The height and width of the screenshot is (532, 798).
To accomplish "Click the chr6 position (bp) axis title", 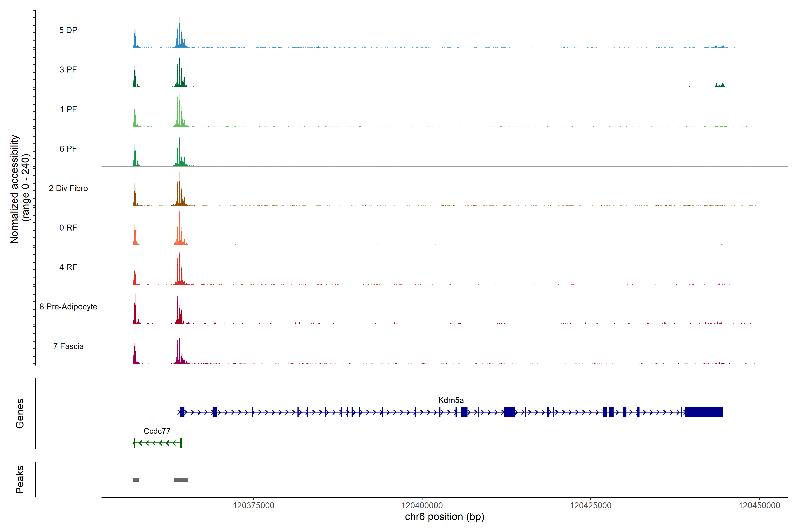I will 444,517.
